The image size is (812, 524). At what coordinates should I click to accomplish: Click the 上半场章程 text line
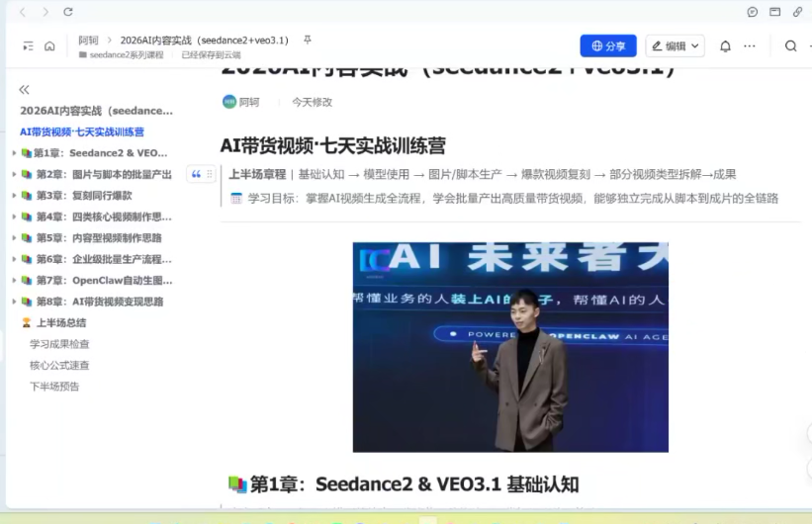[x=482, y=174]
